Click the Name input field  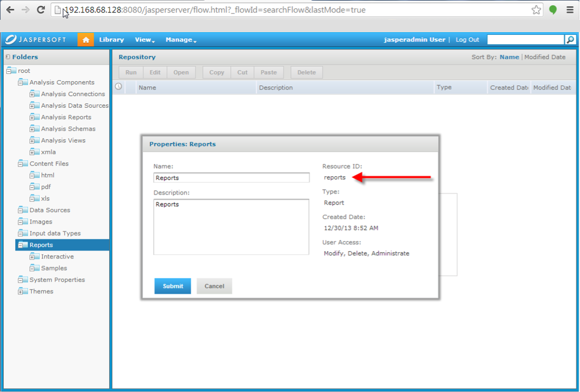(232, 178)
